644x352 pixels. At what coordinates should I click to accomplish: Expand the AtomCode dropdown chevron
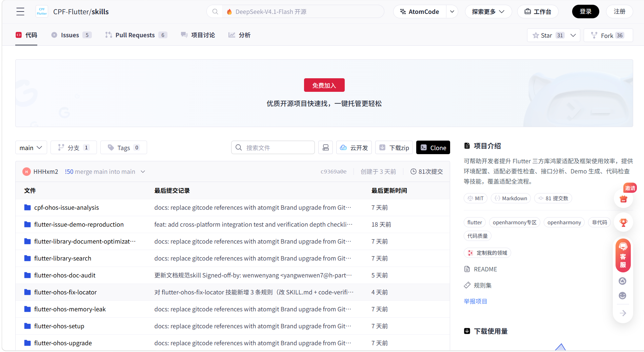coord(452,12)
